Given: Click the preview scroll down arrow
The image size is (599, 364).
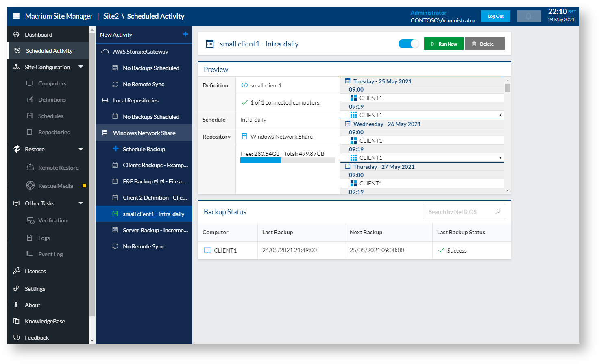Looking at the screenshot, I should tap(508, 190).
